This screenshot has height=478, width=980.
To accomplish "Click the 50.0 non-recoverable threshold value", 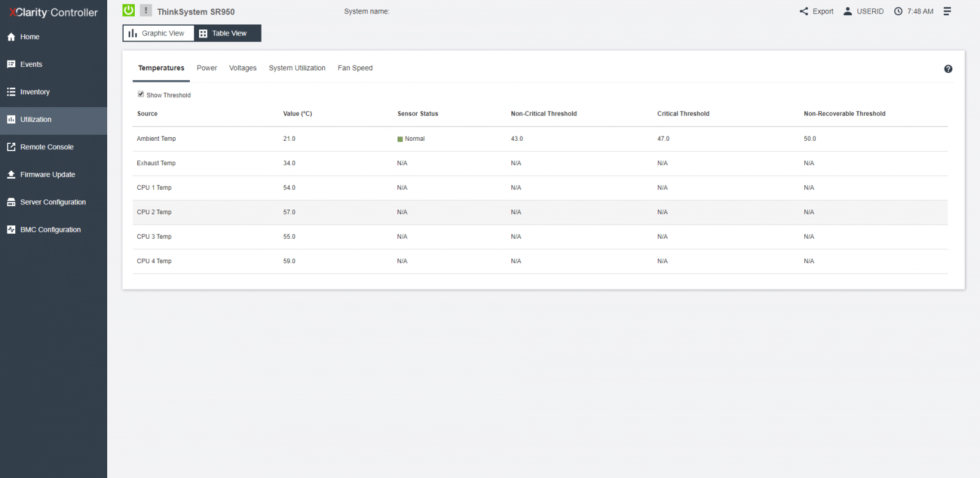I will point(810,139).
